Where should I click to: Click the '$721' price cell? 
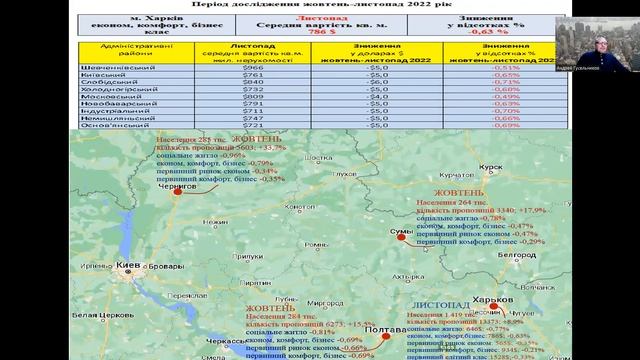point(253,125)
